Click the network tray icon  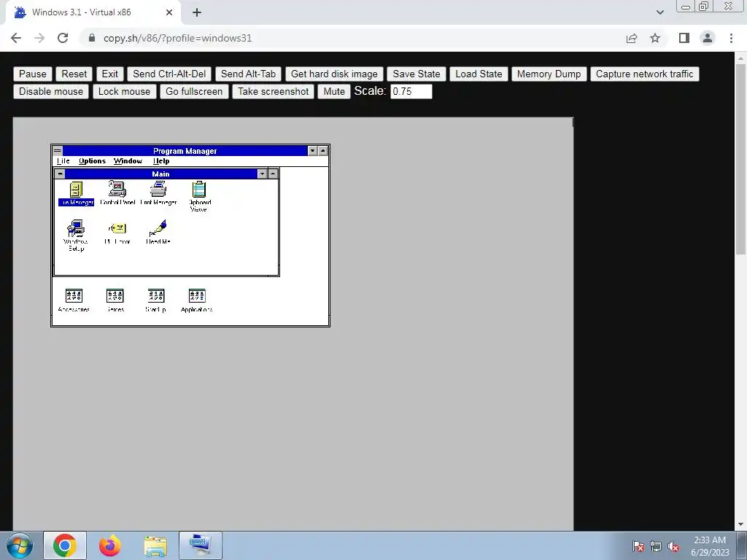coord(656,546)
